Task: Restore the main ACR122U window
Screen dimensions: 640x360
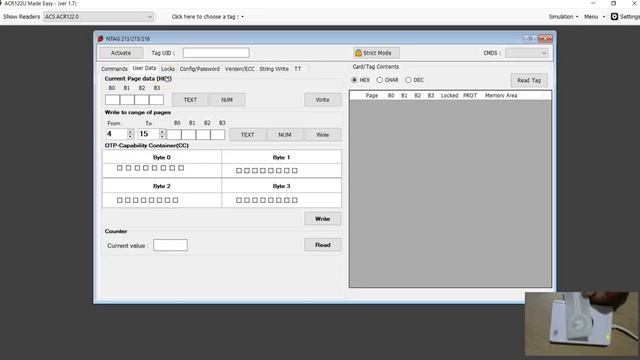Action: 613,3
